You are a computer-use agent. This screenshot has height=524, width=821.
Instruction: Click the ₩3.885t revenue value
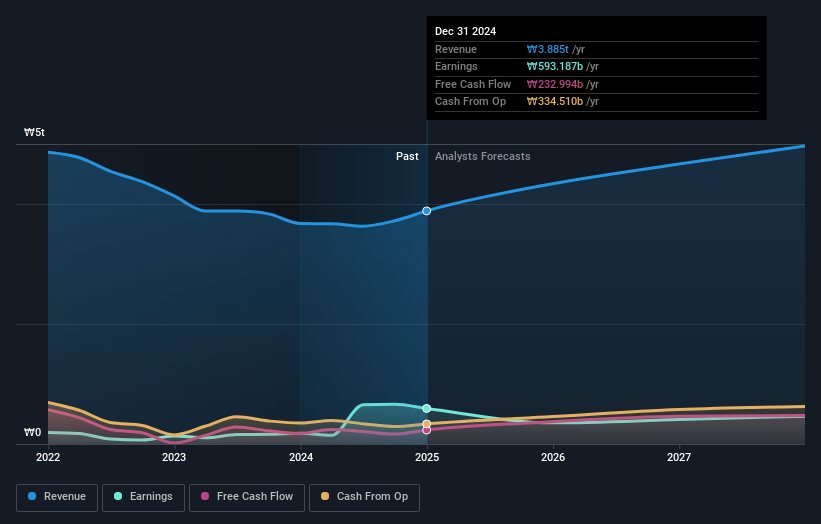(x=548, y=49)
